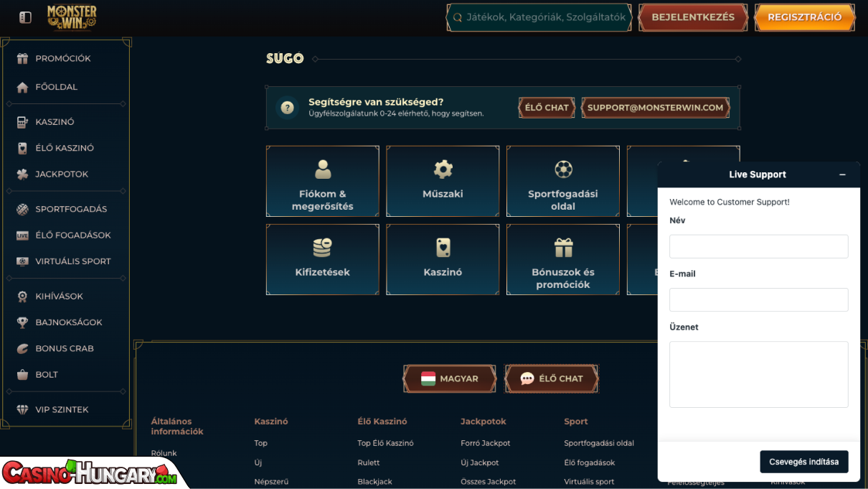Click the Bejelentkezés login button
Screen dimensions: 868x489
point(693,17)
